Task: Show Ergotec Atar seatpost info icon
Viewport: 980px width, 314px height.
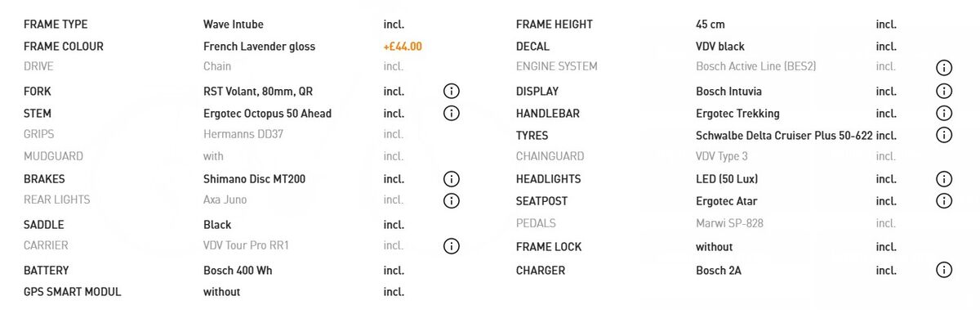Action: 944,201
